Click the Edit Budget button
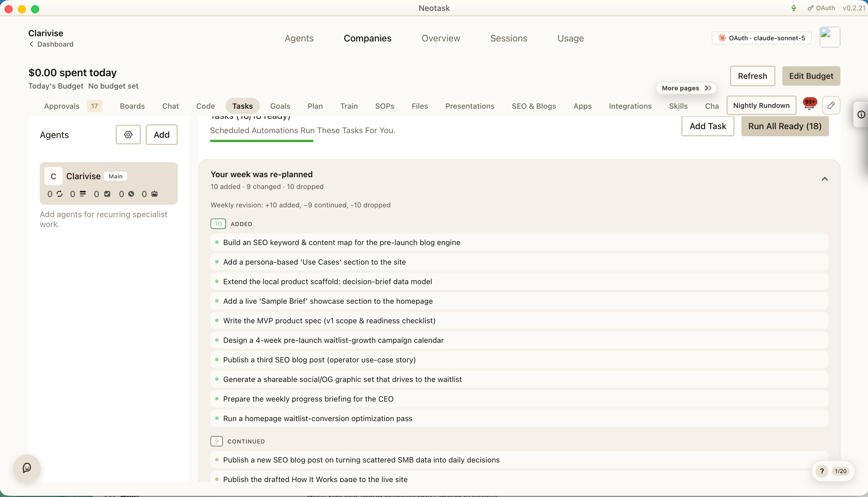The width and height of the screenshot is (868, 497). [x=811, y=76]
